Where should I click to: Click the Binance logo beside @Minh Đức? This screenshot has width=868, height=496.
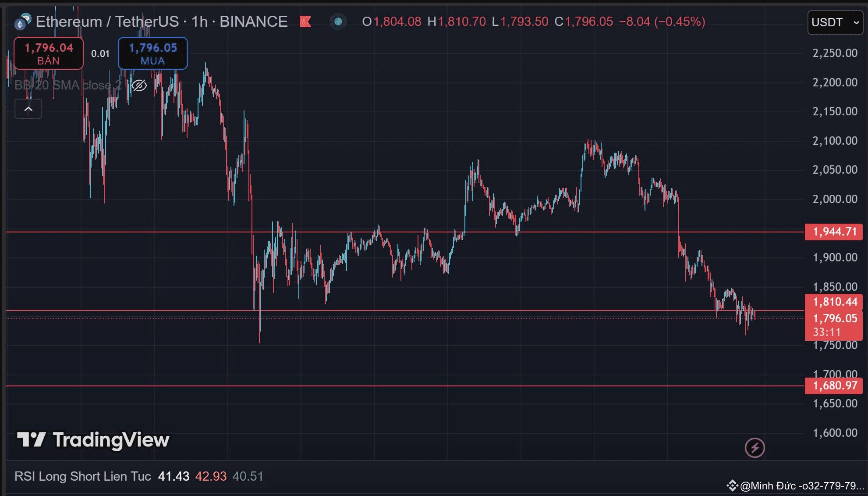pos(732,485)
